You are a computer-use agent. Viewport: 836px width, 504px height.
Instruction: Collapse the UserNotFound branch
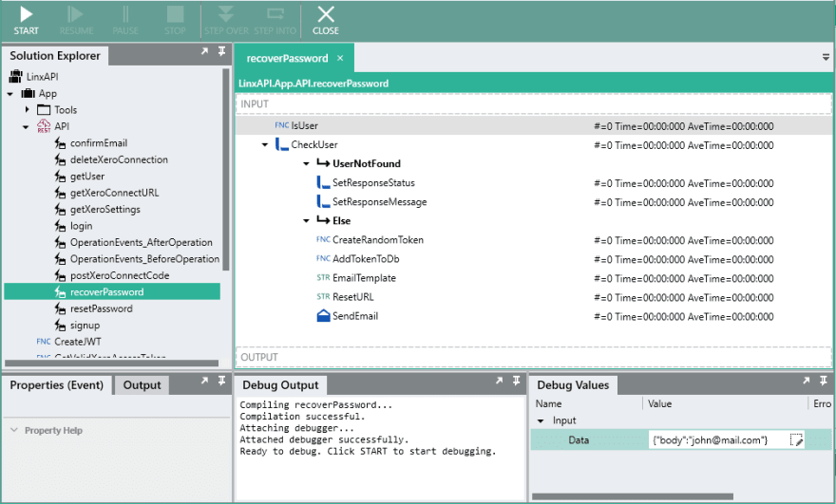click(x=306, y=164)
